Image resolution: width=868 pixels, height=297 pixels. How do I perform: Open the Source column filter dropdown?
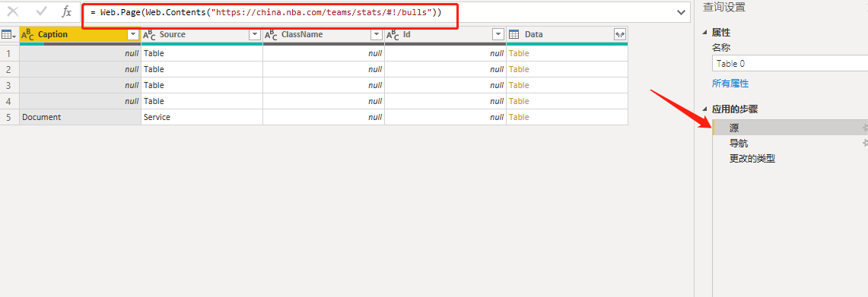click(x=255, y=34)
